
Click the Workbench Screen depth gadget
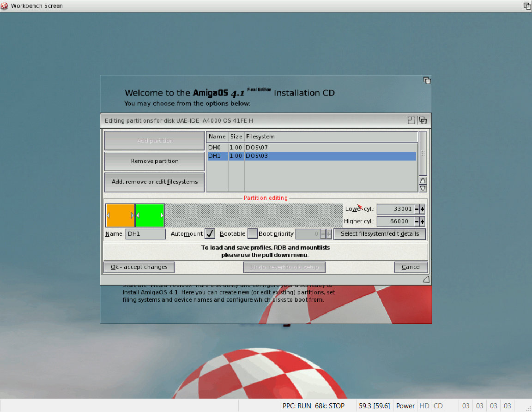[x=527, y=6]
